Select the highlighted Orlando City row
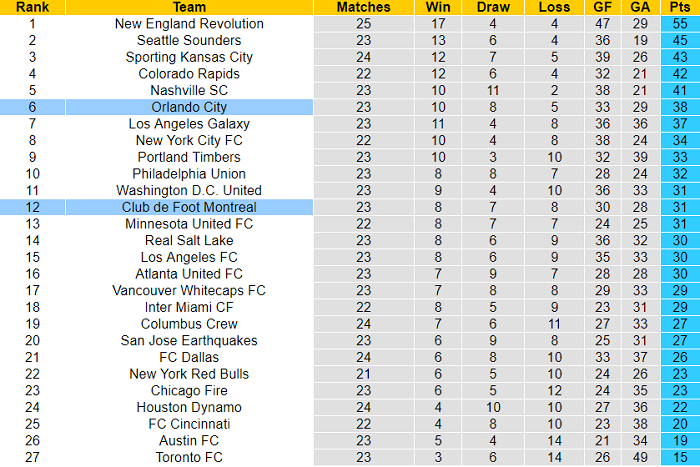This screenshot has width=700, height=467. pyautogui.click(x=189, y=107)
